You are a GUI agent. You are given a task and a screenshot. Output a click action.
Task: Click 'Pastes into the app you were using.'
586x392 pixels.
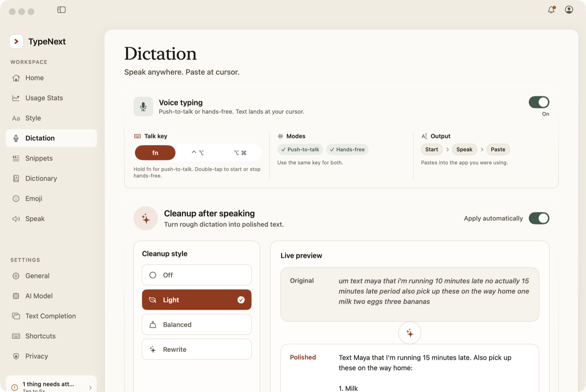tap(465, 163)
